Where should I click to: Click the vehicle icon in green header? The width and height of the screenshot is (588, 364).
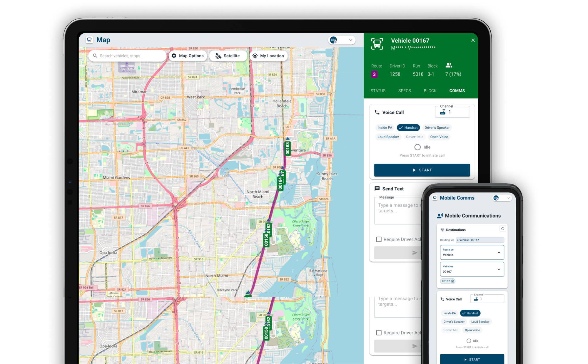(377, 44)
